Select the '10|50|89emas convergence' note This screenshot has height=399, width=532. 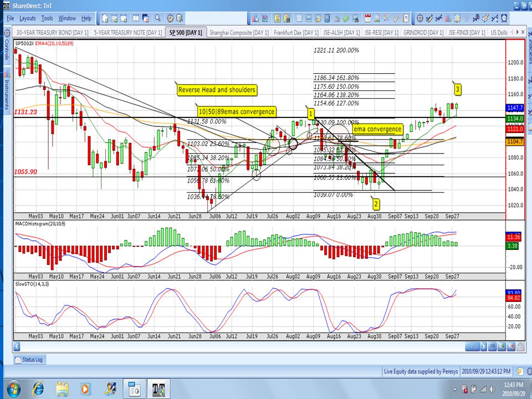pyautogui.click(x=236, y=111)
